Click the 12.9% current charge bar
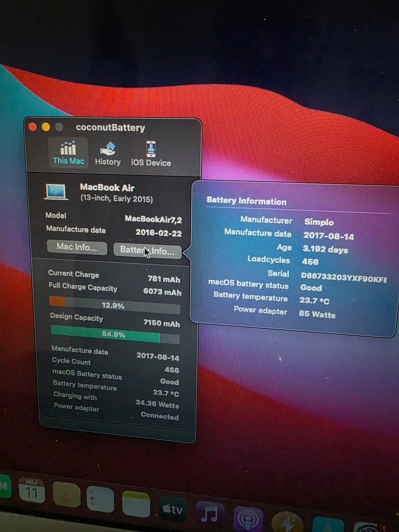The image size is (399, 532). pyautogui.click(x=114, y=305)
